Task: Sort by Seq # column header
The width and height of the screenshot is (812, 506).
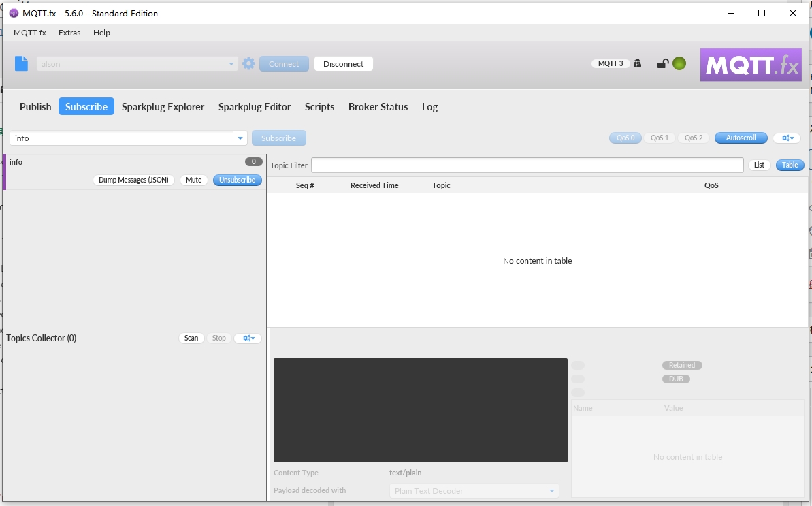Action: 305,185
